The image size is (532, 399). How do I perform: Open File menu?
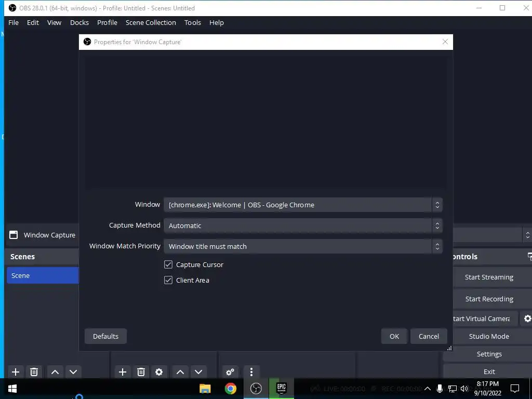[14, 22]
